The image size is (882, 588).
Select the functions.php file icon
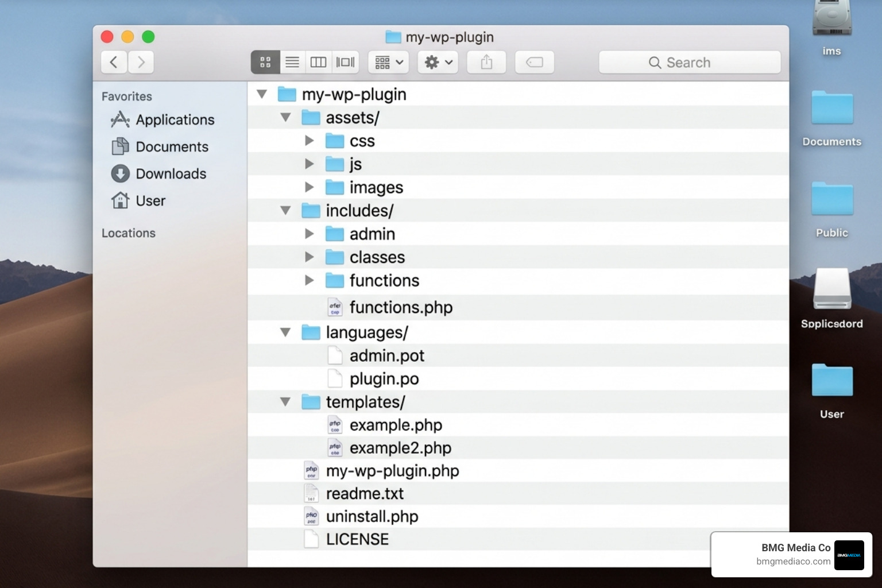point(335,307)
